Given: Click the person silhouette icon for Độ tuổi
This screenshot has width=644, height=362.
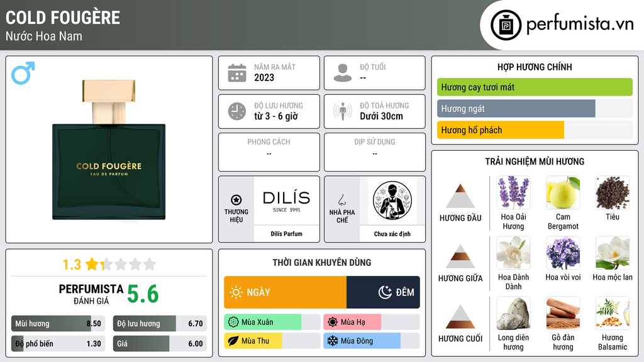Looking at the screenshot, I should pyautogui.click(x=343, y=73).
